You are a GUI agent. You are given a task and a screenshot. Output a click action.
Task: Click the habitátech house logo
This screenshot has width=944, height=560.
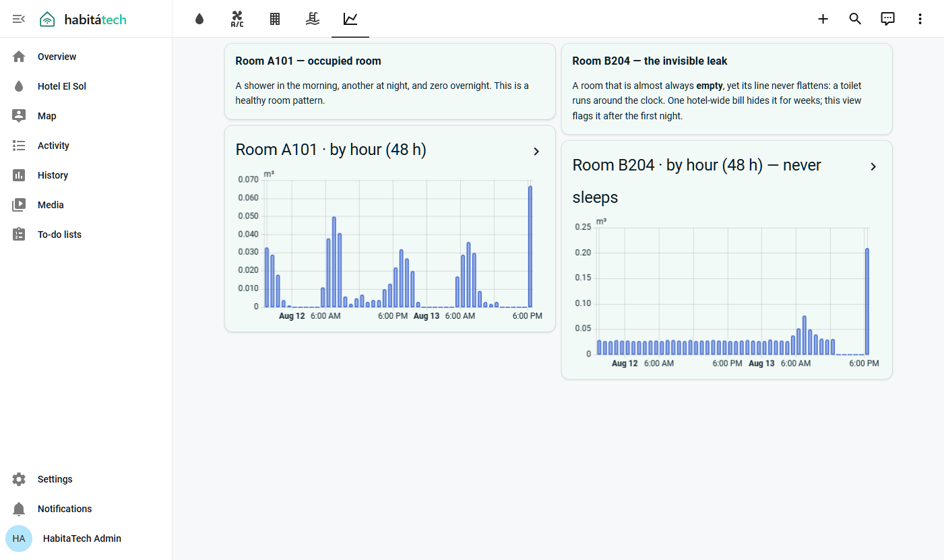pyautogui.click(x=47, y=19)
